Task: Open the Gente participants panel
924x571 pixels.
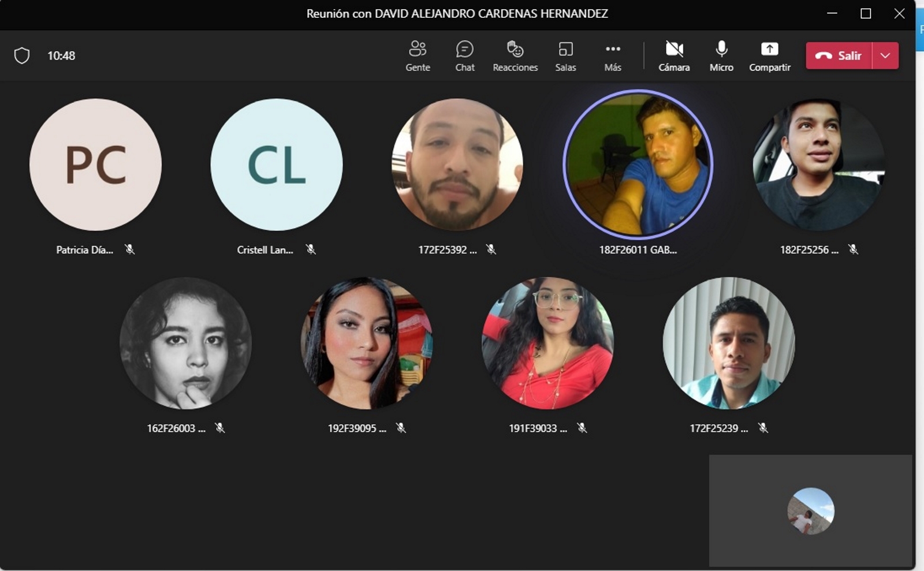Action: click(x=418, y=56)
